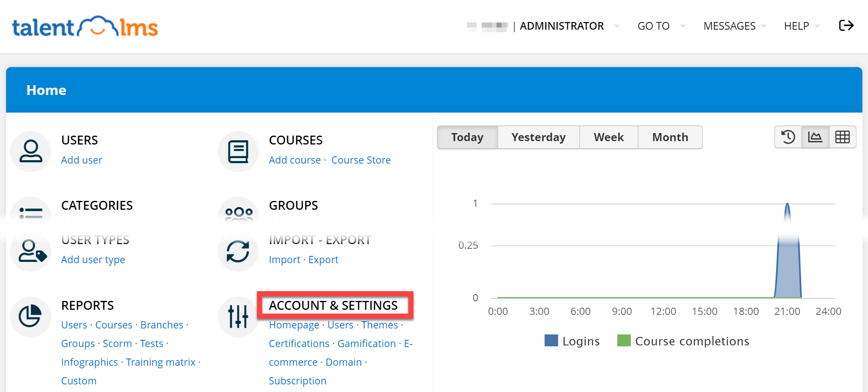Select the Today tab
The width and height of the screenshot is (868, 392).
(467, 137)
